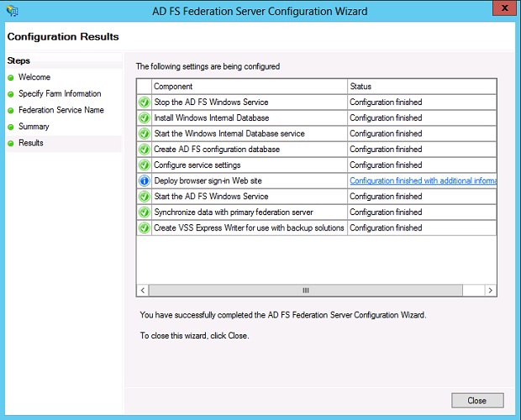This screenshot has height=420, width=521.
Task: Click the AD FS wizard title bar icon
Action: click(x=13, y=11)
